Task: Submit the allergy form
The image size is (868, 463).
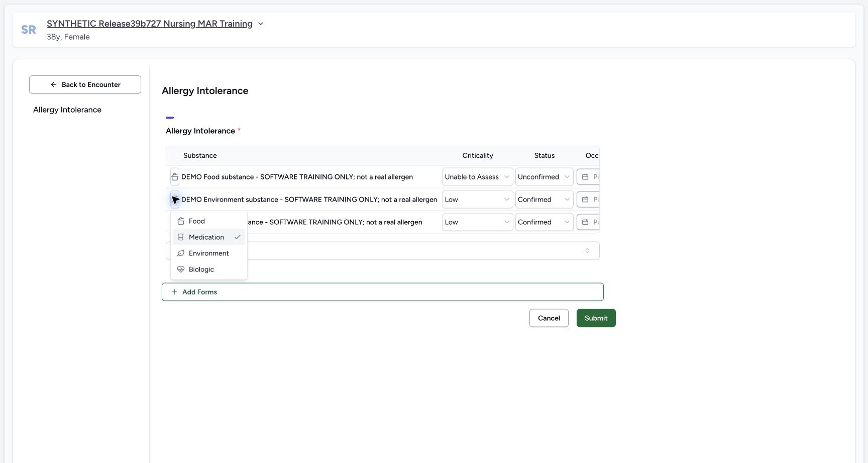Action: [x=596, y=318]
